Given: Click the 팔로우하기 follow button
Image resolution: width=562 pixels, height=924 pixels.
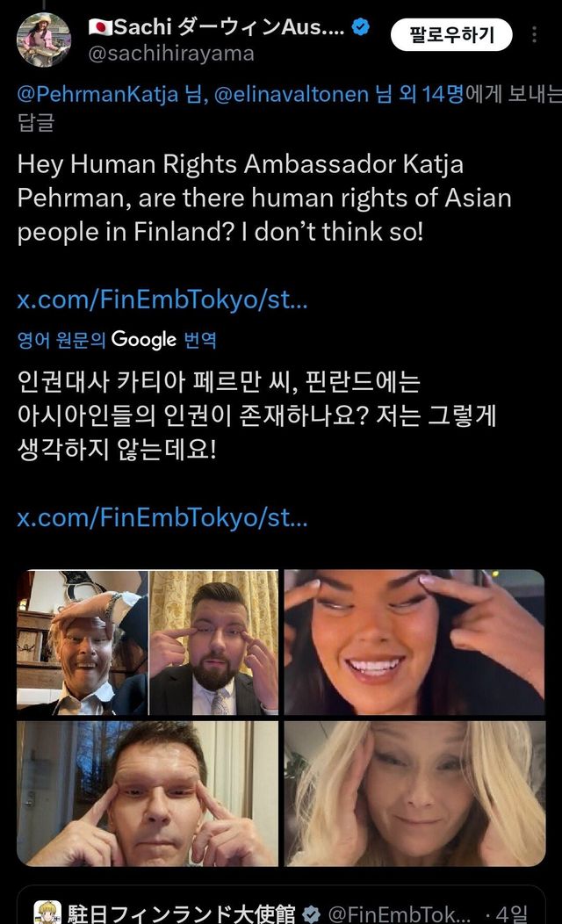Looking at the screenshot, I should (x=452, y=34).
